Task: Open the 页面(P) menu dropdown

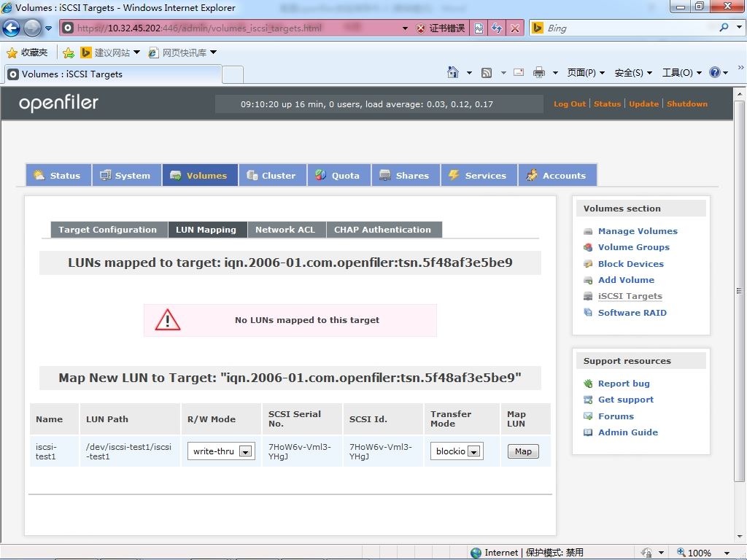Action: (x=586, y=73)
